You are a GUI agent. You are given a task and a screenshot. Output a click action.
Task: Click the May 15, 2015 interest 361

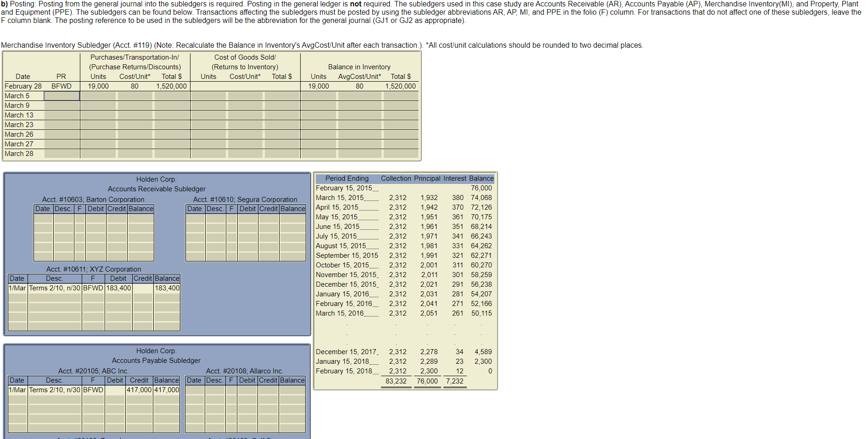pyautogui.click(x=458, y=217)
